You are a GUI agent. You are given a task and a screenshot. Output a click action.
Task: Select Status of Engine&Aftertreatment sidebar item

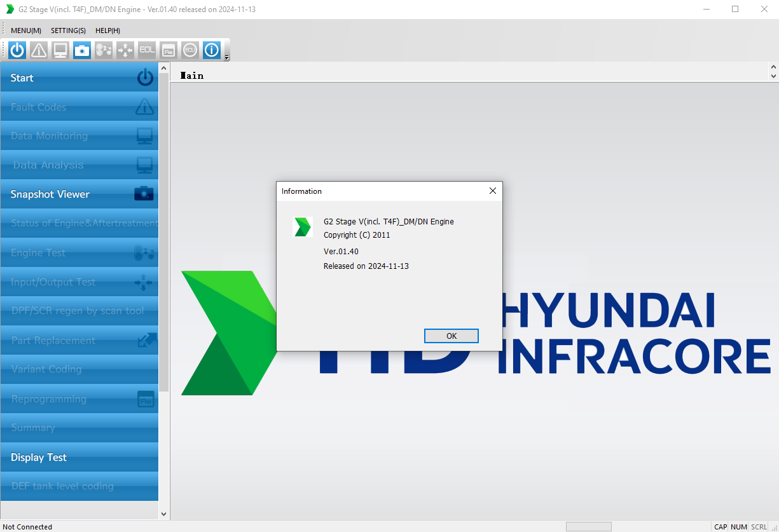79,223
